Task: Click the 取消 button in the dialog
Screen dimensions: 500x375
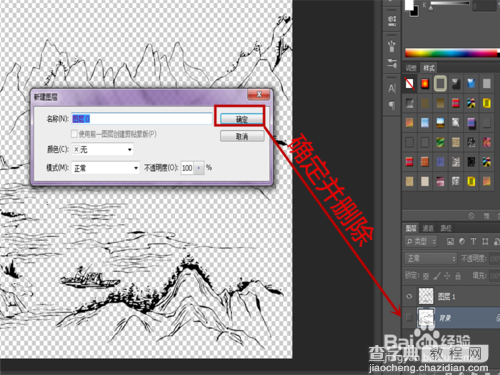Action: point(242,136)
